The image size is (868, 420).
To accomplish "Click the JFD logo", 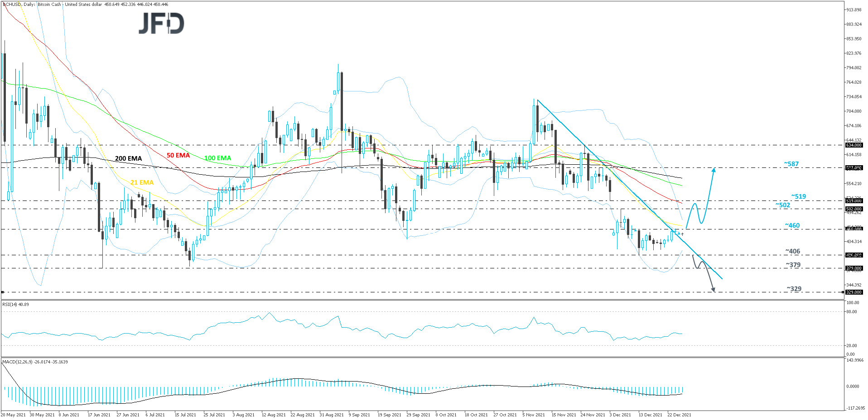I will pos(161,23).
